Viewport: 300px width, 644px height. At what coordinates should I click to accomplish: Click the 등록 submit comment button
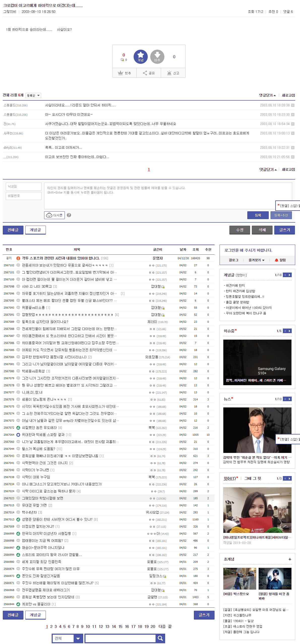click(x=258, y=215)
